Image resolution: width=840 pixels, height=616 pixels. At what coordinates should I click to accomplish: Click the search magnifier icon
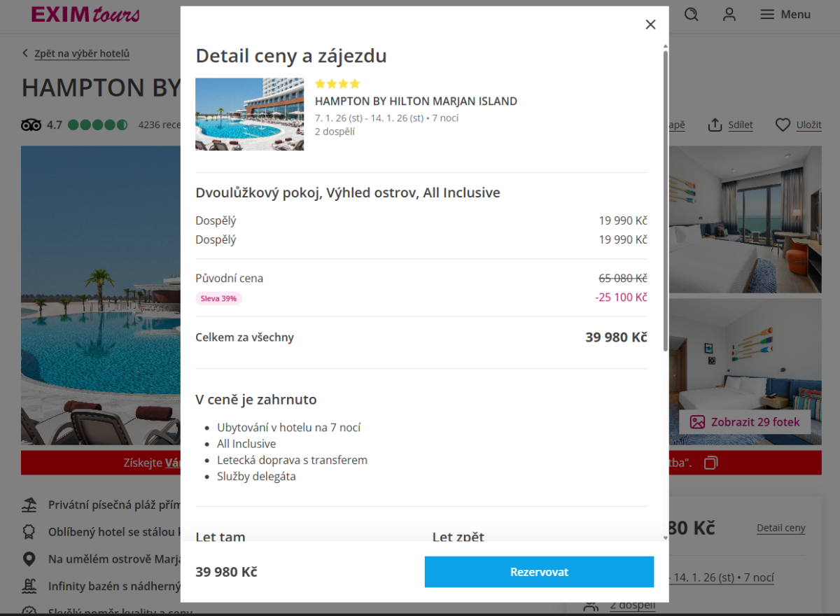click(x=692, y=15)
